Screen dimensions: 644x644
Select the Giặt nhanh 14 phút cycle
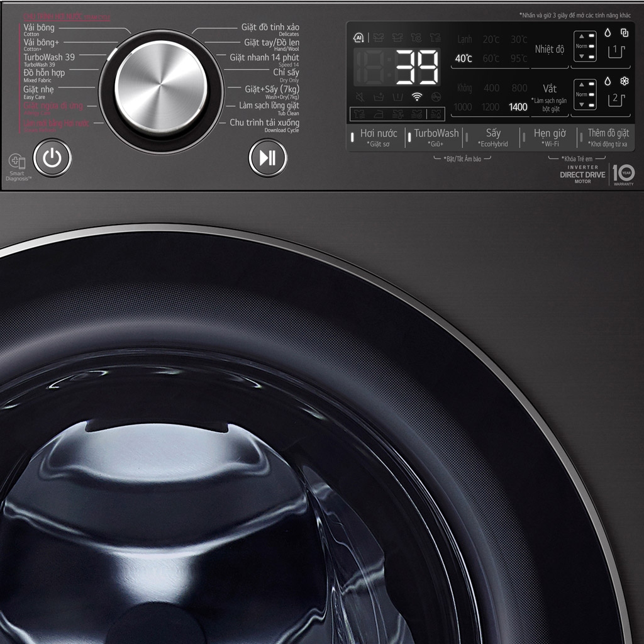pyautogui.click(x=264, y=59)
